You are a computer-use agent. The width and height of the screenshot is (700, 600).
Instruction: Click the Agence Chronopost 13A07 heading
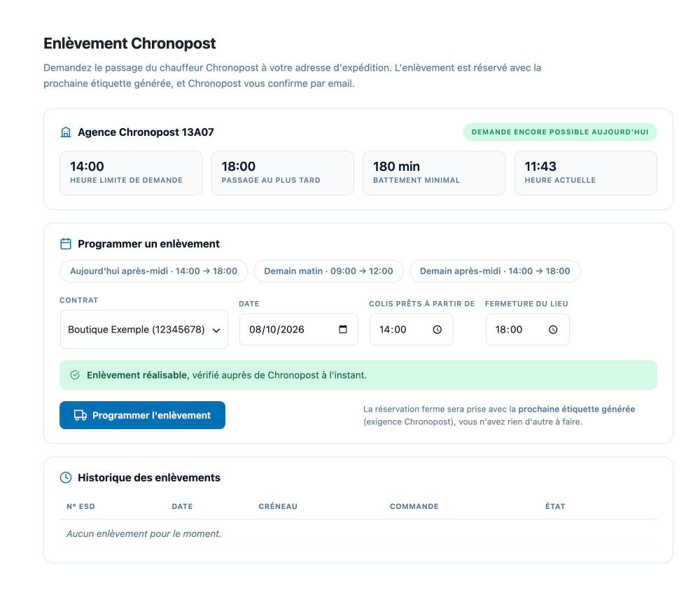point(146,132)
